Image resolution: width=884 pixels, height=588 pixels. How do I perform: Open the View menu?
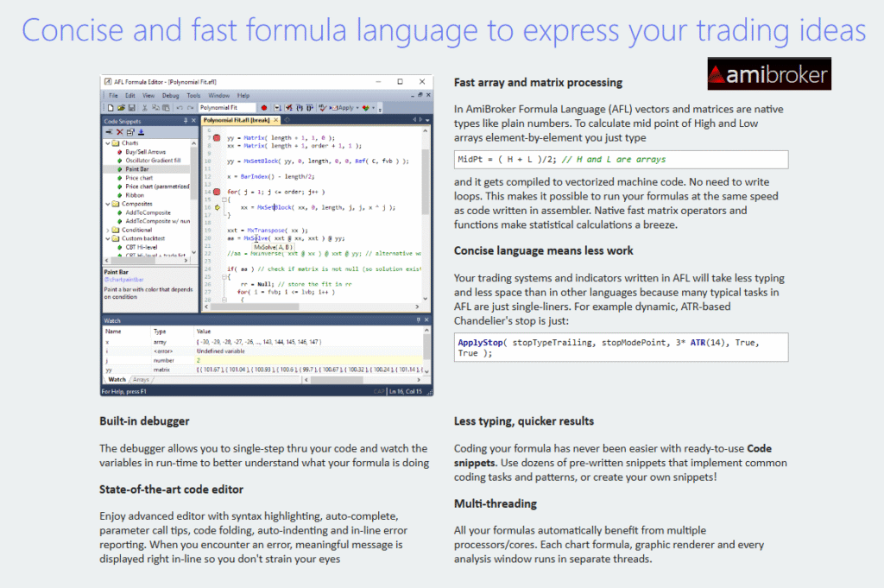[x=148, y=95]
